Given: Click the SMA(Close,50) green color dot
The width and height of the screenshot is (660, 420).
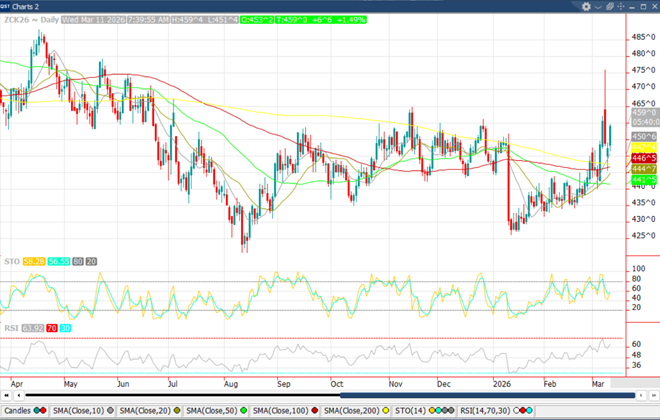Looking at the screenshot, I should click(x=243, y=411).
